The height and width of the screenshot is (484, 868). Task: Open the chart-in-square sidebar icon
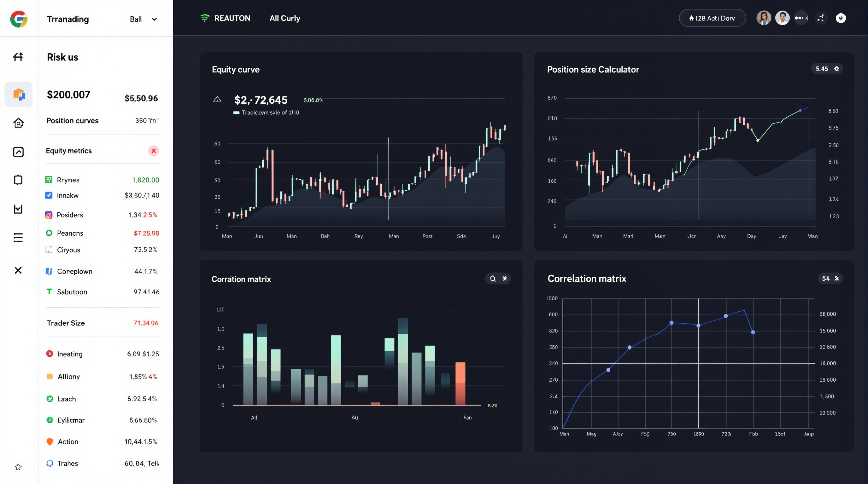tap(18, 152)
